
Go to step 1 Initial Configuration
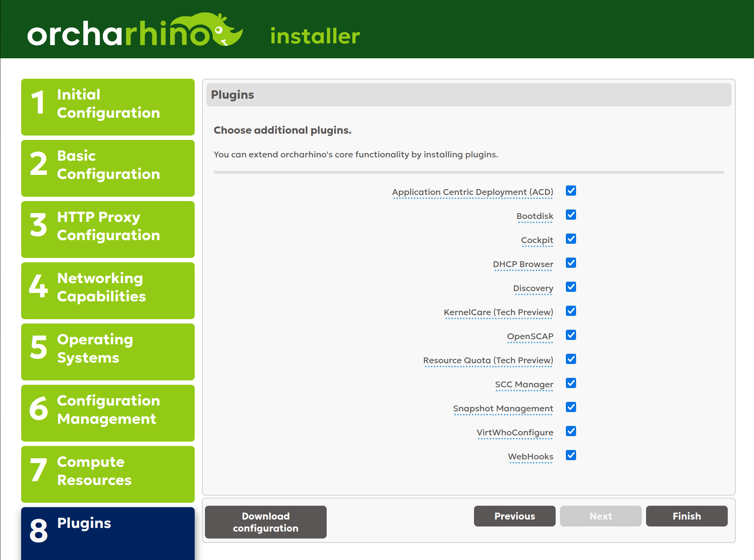(x=108, y=107)
